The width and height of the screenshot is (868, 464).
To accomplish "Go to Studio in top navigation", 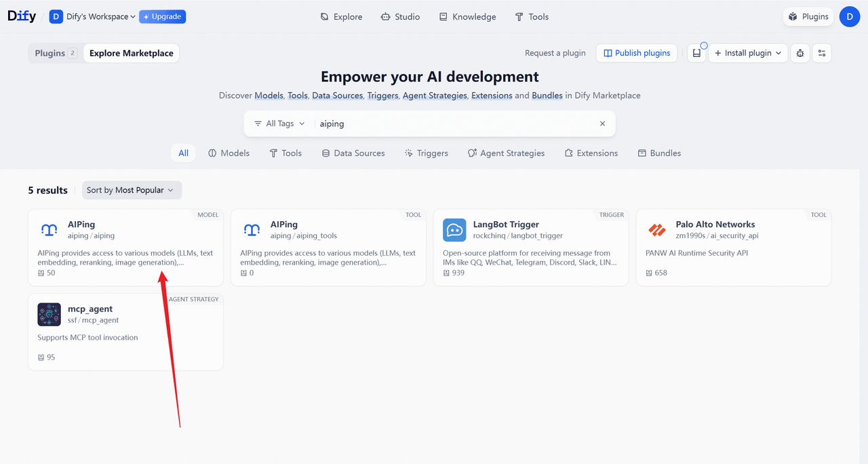I will [x=400, y=16].
